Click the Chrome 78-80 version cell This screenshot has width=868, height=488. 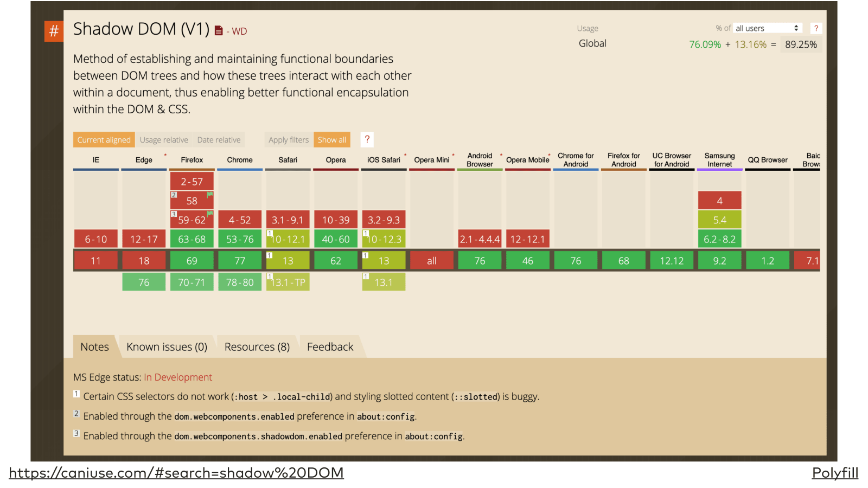(x=240, y=282)
